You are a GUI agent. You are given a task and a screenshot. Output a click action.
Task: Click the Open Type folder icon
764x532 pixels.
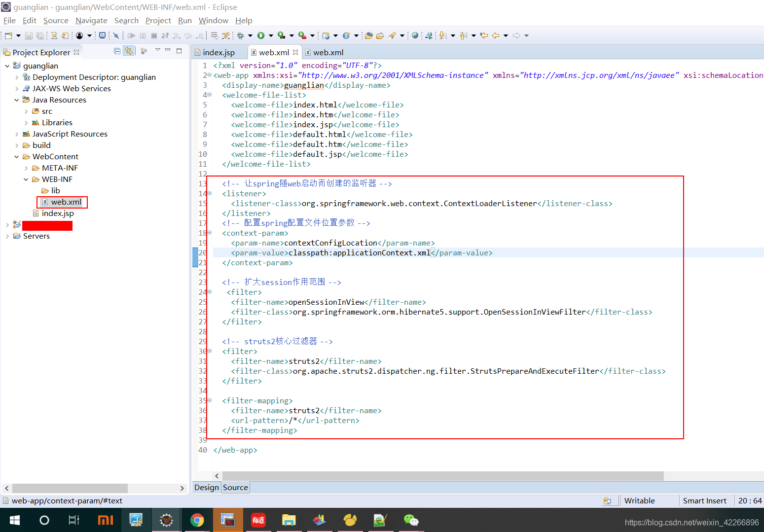[368, 35]
